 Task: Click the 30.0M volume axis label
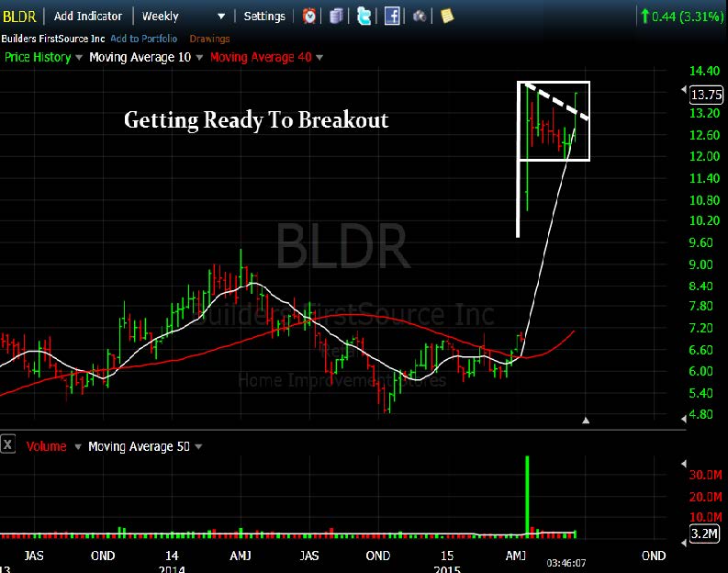coord(706,475)
